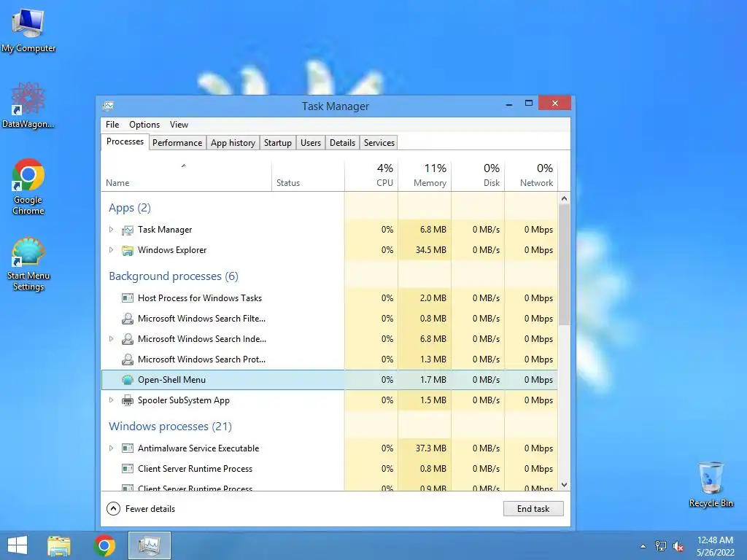Image resolution: width=747 pixels, height=560 pixels.
Task: Sort by the Disk column header
Action: [x=478, y=175]
